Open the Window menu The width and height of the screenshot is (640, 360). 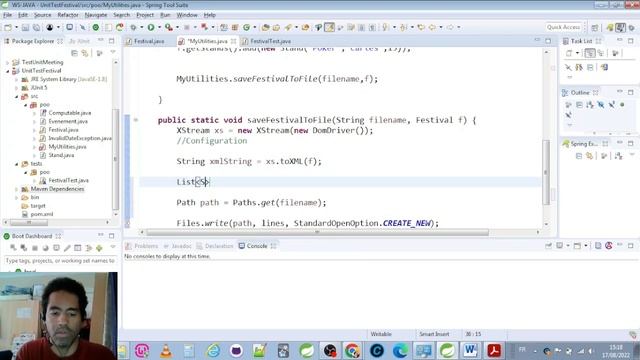(x=187, y=15)
